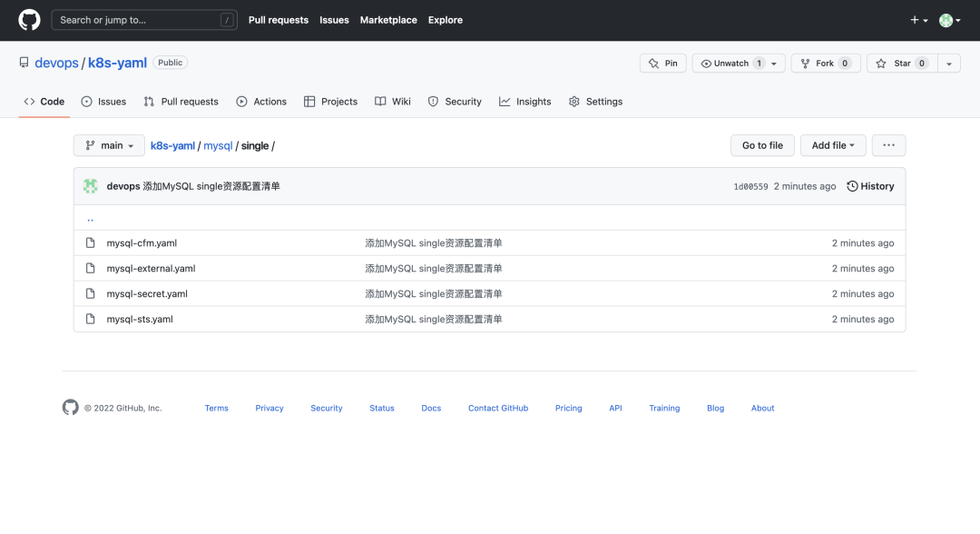Switch to the repository Issues tab

pos(103,102)
